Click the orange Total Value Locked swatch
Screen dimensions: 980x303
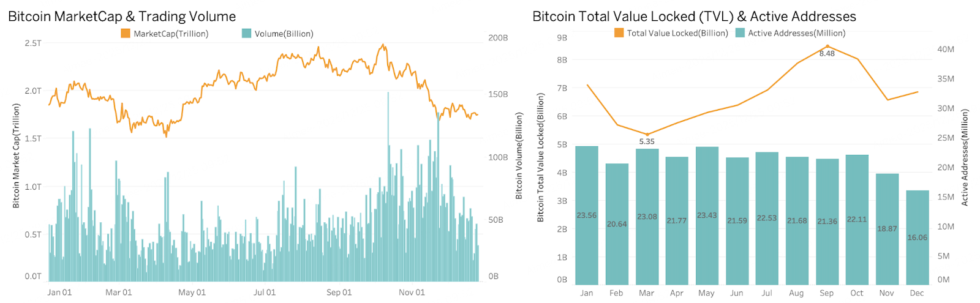click(619, 33)
